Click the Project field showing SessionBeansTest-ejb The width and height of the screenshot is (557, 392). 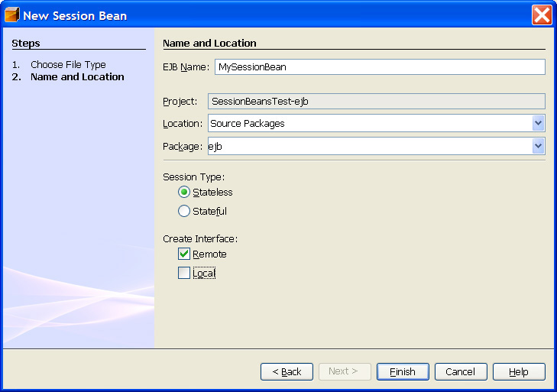click(376, 101)
